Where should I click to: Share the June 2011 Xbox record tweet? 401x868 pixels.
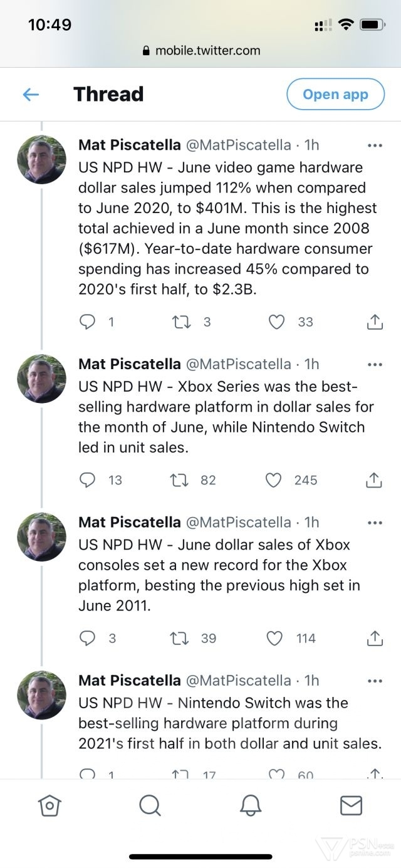[374, 639]
